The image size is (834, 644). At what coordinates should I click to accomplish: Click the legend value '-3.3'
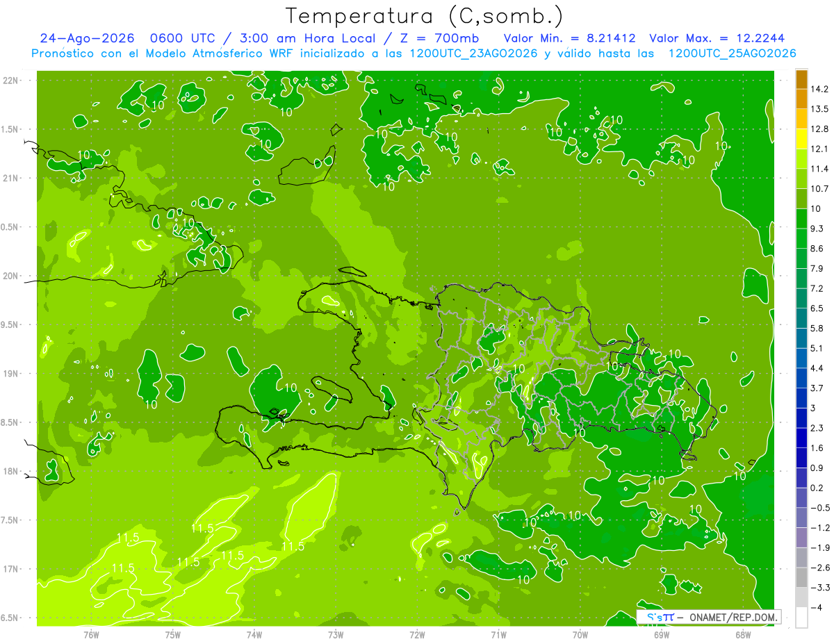[x=819, y=588]
